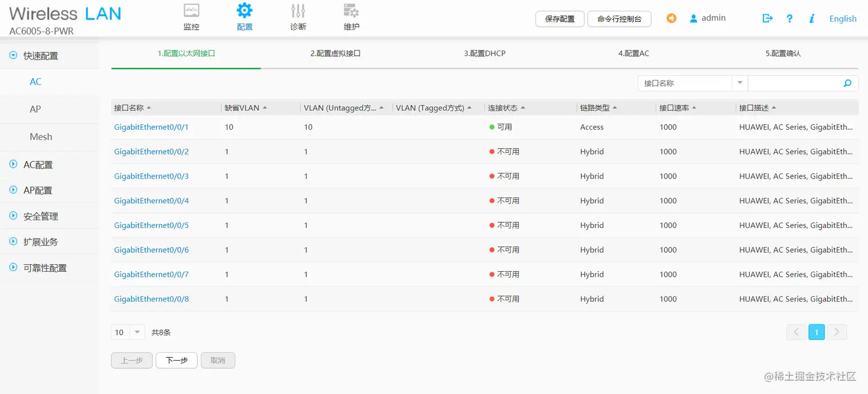This screenshot has height=394, width=868.
Task: Click Hybrid cell in GigabitEthernet0/0/8 row
Action: click(592, 299)
